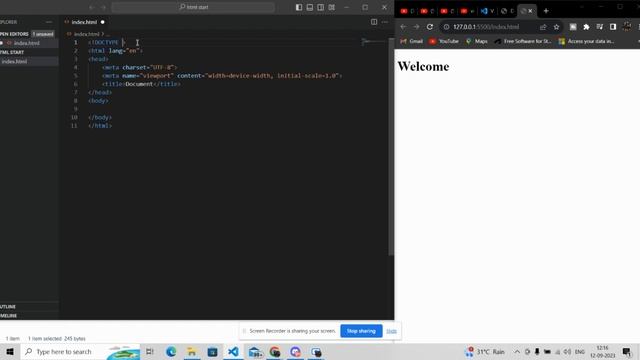This screenshot has height=360, width=640.
Task: Open Chrome from the taskbar
Action: point(275,351)
